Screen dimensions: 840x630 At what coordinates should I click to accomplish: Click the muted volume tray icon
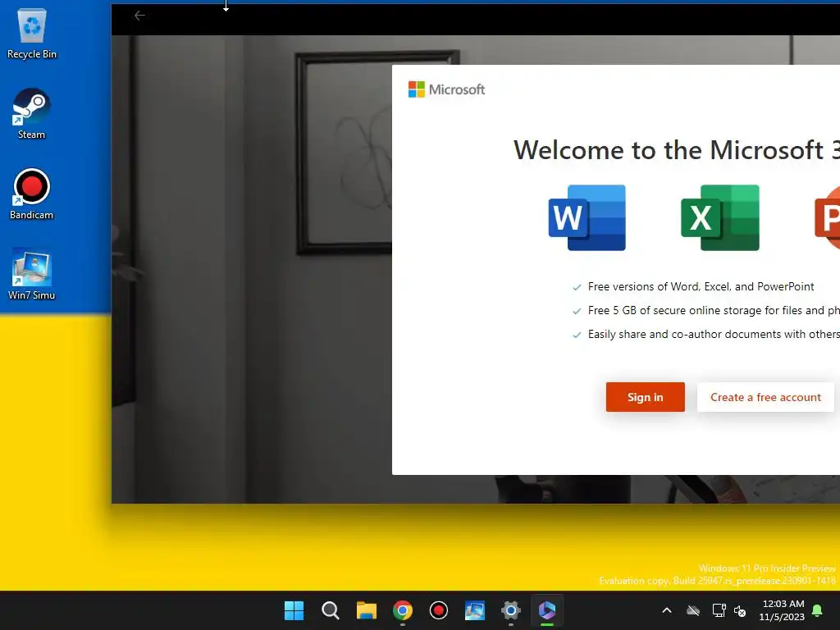(x=741, y=610)
